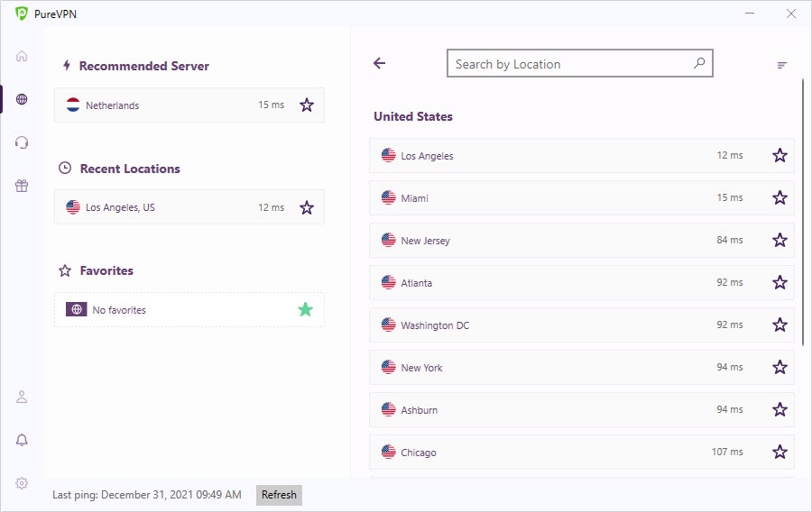812x512 pixels.
Task: Click the back arrow icon
Action: point(380,63)
